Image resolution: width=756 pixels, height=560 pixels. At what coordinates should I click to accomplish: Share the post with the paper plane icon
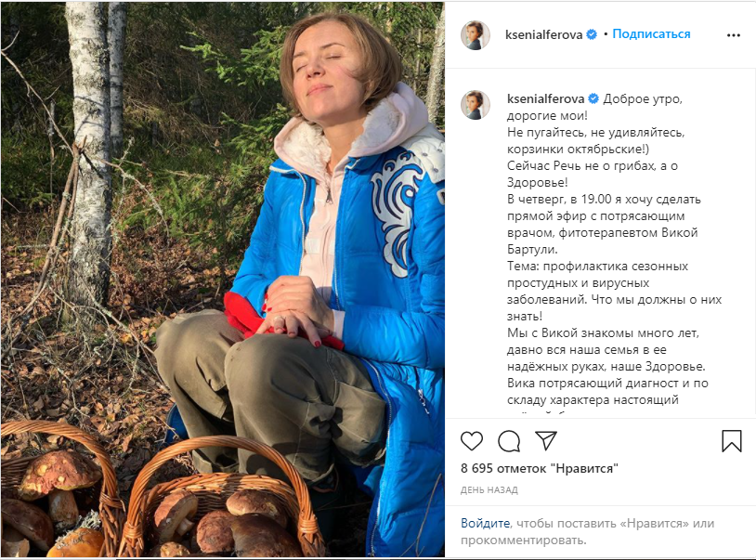pyautogui.click(x=546, y=440)
